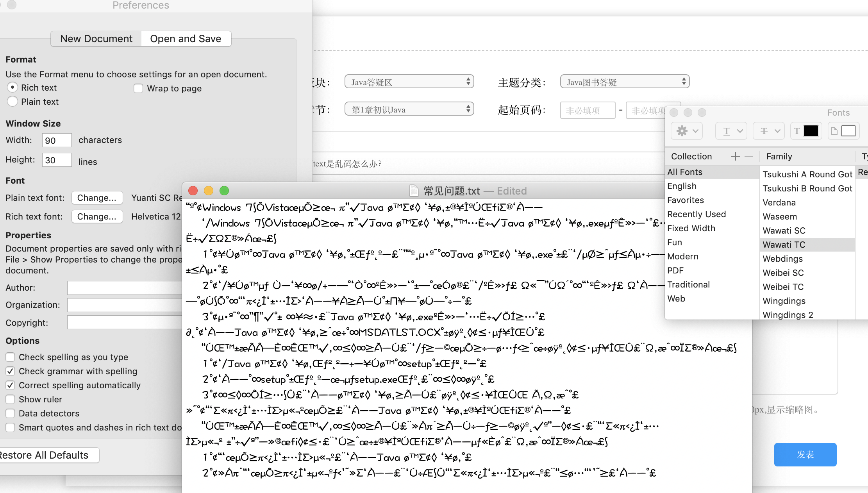868x493 pixels.
Task: Select Verdana font family
Action: coord(807,202)
